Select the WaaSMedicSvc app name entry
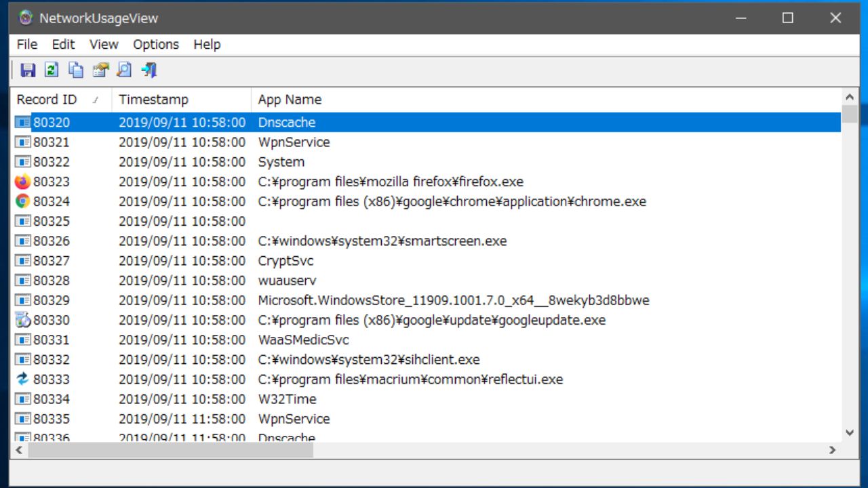The image size is (868, 488). (x=303, y=340)
